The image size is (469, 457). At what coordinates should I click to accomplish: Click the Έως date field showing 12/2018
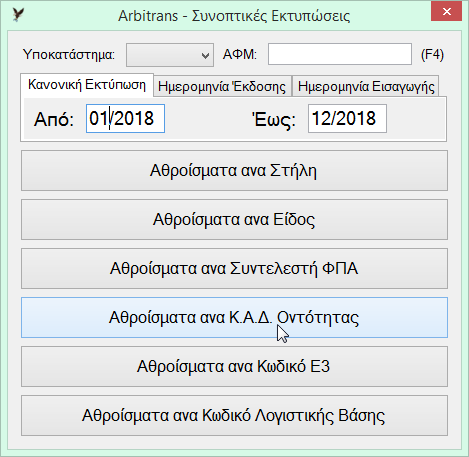pos(347,118)
